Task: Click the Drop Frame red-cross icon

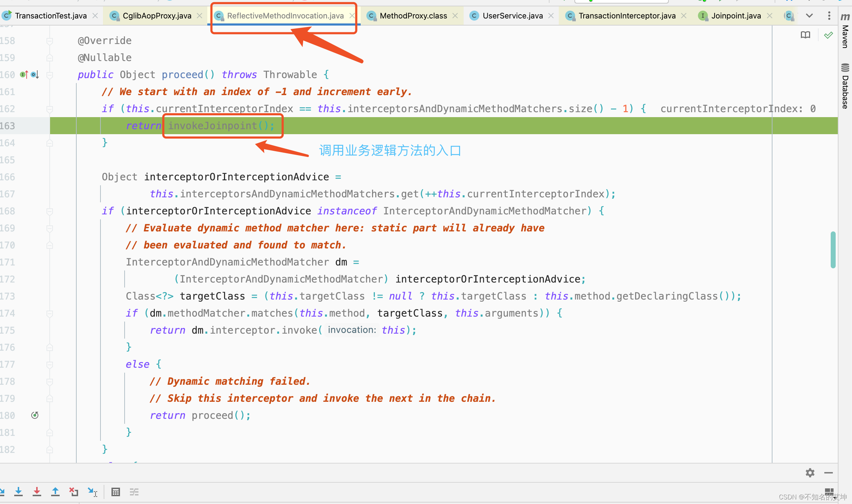Action: (74, 492)
